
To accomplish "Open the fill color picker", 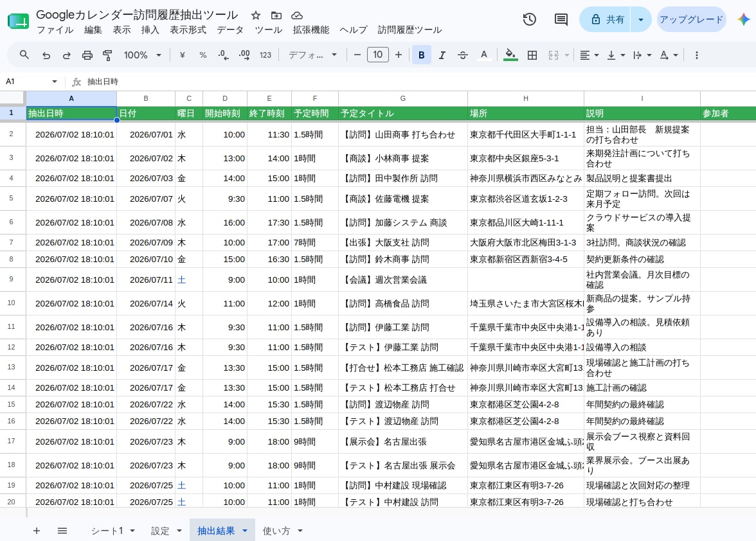I will [510, 55].
